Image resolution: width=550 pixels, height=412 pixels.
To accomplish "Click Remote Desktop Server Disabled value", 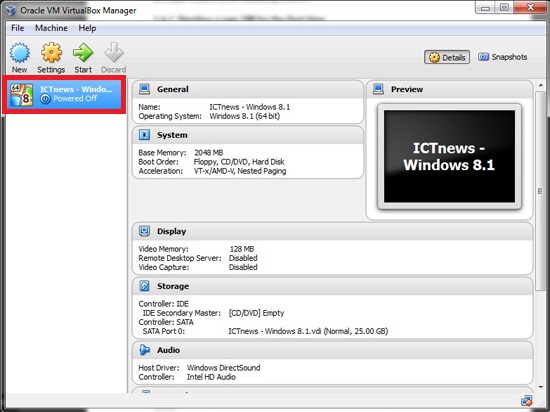I will coord(243,258).
